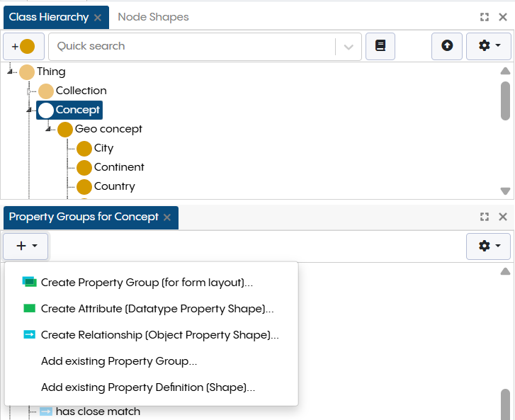Viewport: 515px width, 420px height.
Task: Select Add existing Property Group option
Action: [118, 361]
